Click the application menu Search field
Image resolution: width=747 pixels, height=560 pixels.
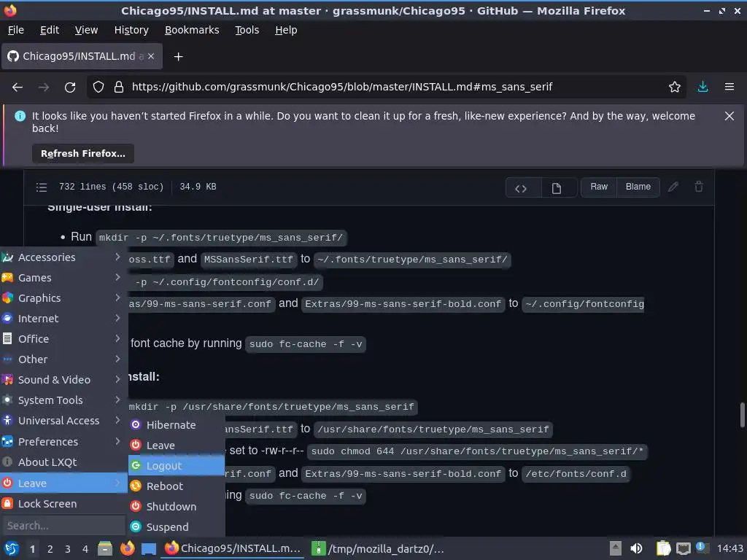[x=63, y=526]
